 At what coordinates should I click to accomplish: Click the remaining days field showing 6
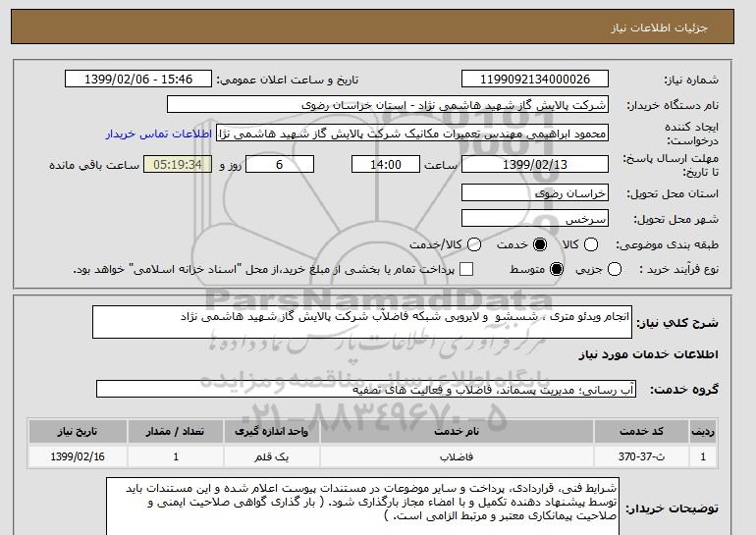280,164
